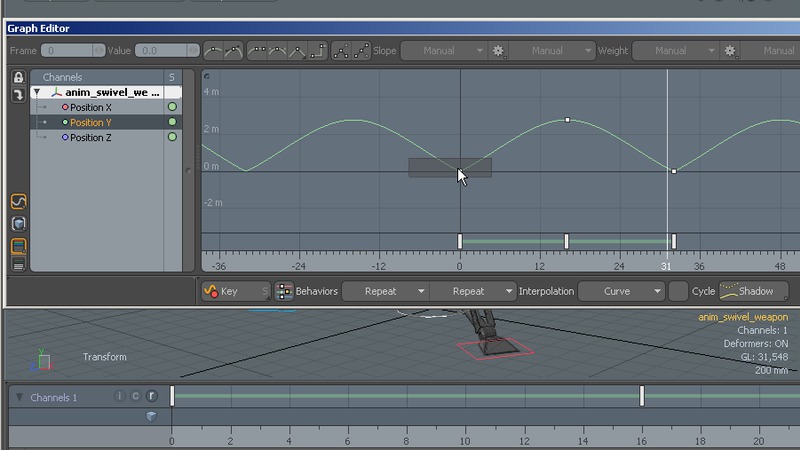The height and width of the screenshot is (450, 800).
Task: Click the locator icon next to anim_swivel_we
Action: click(56, 92)
